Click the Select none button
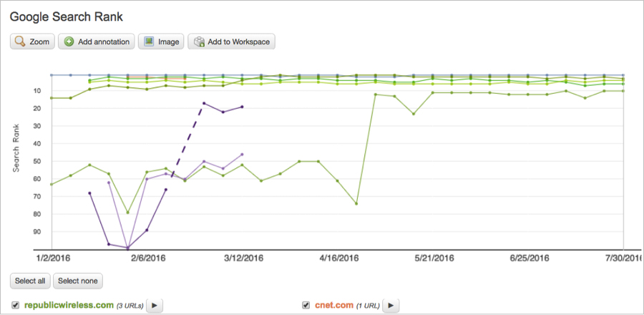Screen dimensions: 644x315 point(78,281)
